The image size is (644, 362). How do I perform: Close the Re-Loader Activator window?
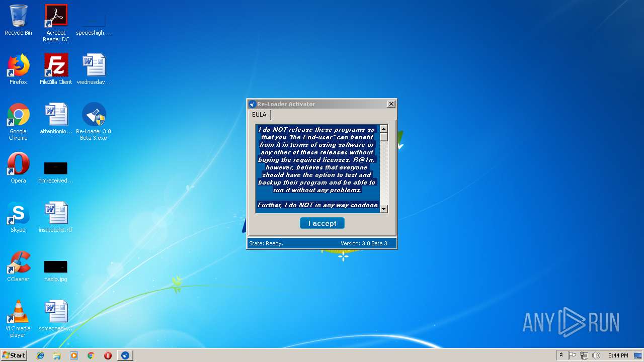click(x=391, y=104)
